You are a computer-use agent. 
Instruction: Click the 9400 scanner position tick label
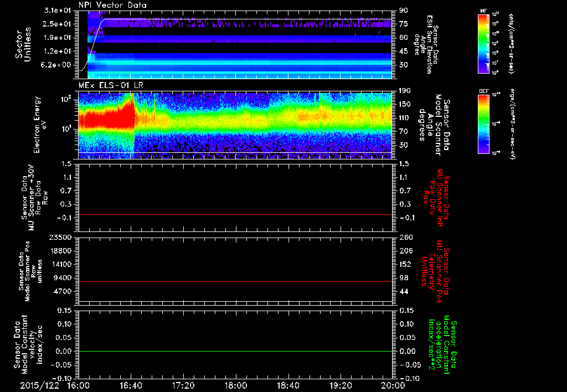(63, 278)
